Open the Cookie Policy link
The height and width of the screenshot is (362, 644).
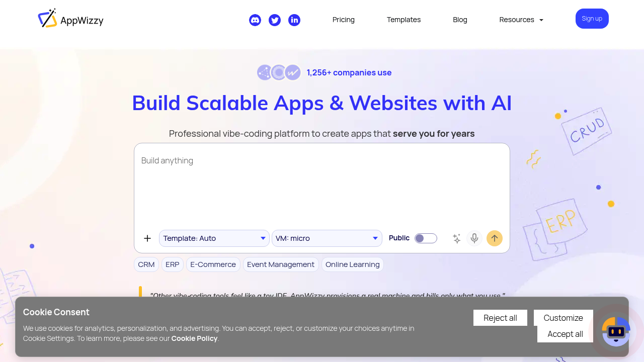coord(194,338)
